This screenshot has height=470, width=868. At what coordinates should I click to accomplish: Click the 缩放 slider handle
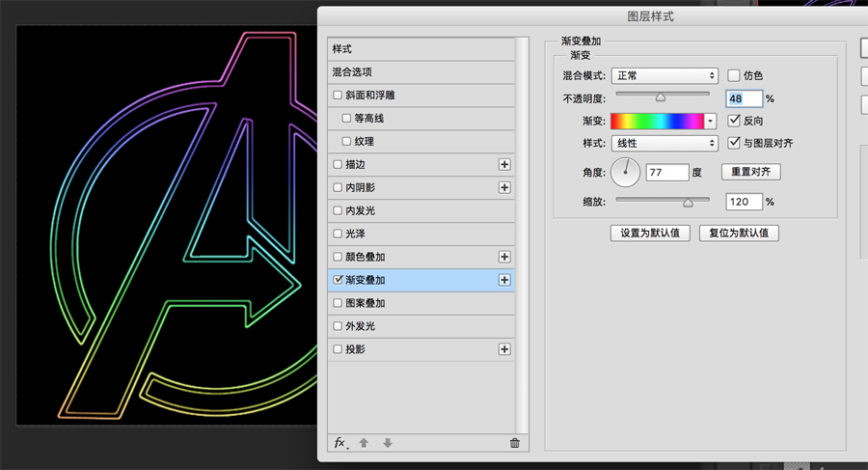coord(688,203)
